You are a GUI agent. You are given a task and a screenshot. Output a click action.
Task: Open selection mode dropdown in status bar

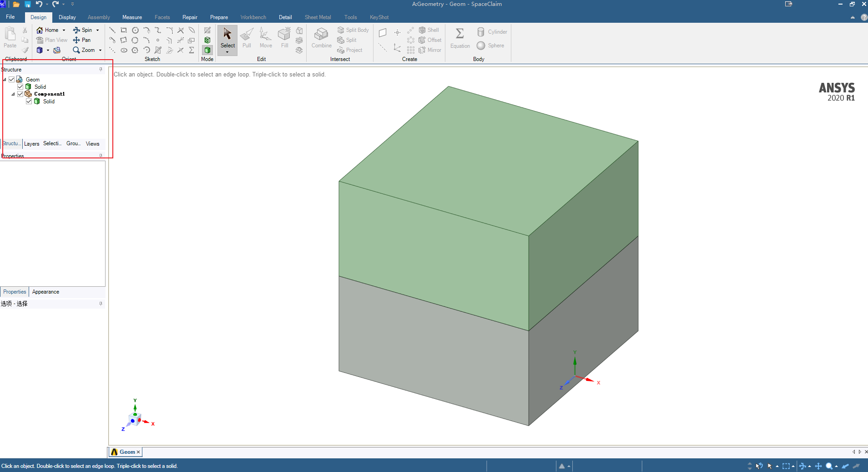point(777,466)
